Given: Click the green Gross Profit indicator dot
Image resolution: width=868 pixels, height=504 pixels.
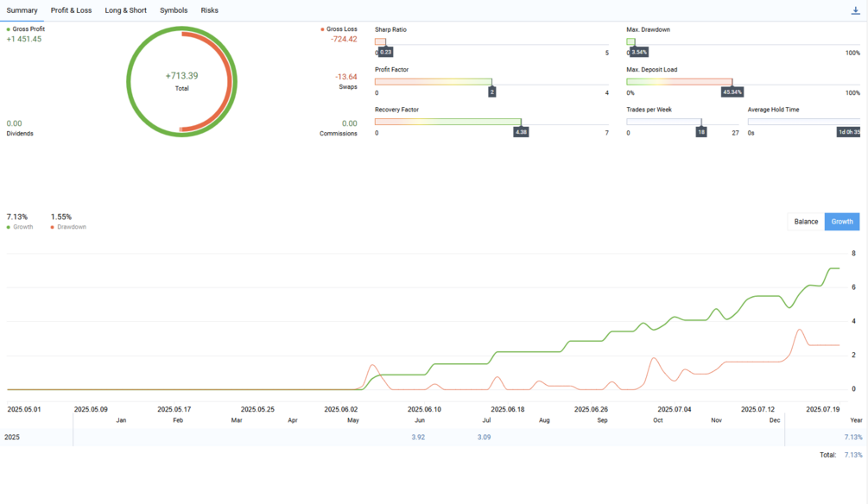Looking at the screenshot, I should pos(9,29).
